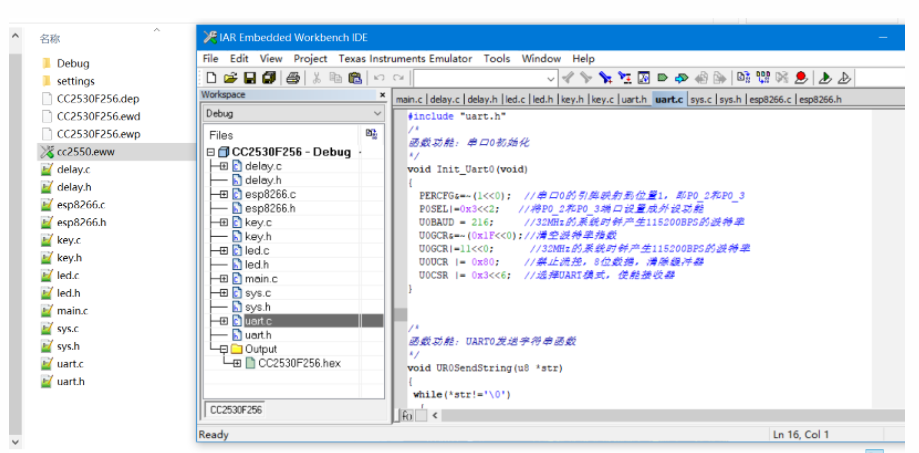
Task: Select the Debug folder in Explorer
Action: pyautogui.click(x=73, y=63)
